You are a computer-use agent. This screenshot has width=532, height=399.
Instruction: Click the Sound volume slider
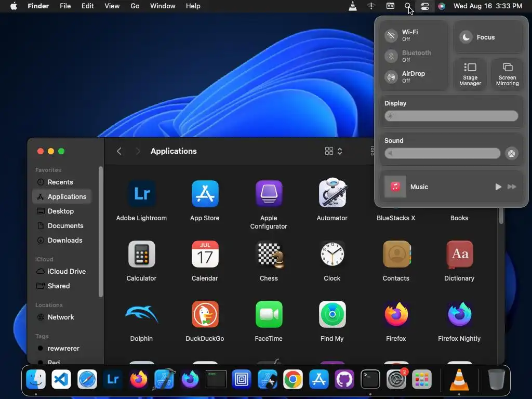[443, 153]
